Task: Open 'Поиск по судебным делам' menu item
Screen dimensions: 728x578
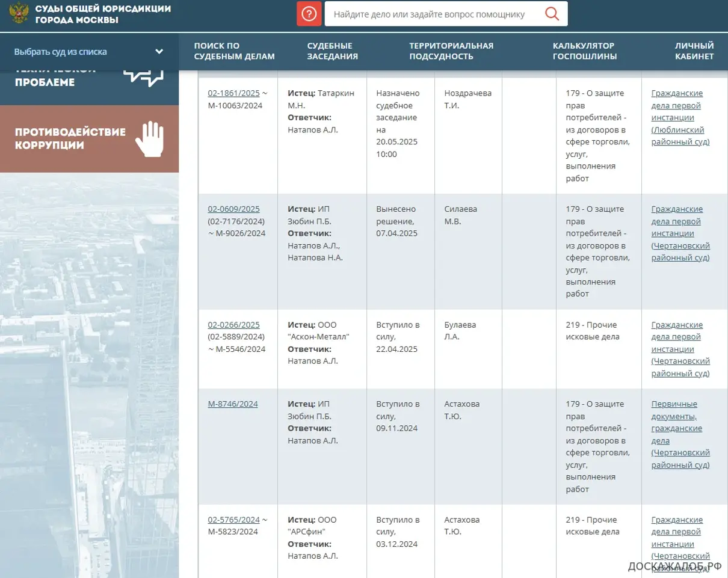Action: [234, 51]
